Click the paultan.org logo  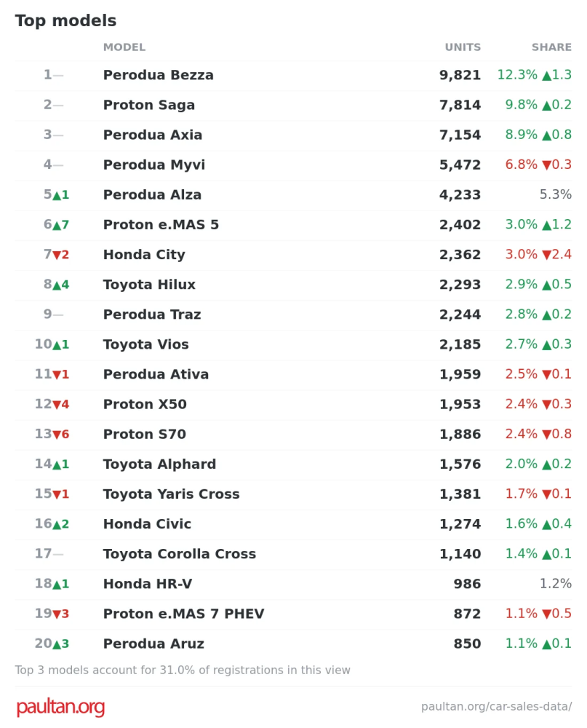point(60,707)
